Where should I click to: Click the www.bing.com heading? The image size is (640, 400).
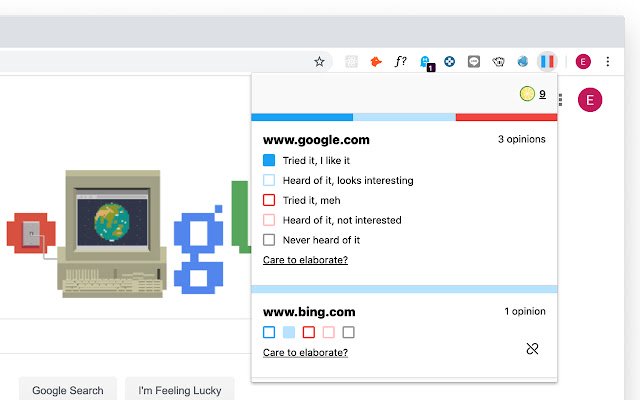coord(309,312)
